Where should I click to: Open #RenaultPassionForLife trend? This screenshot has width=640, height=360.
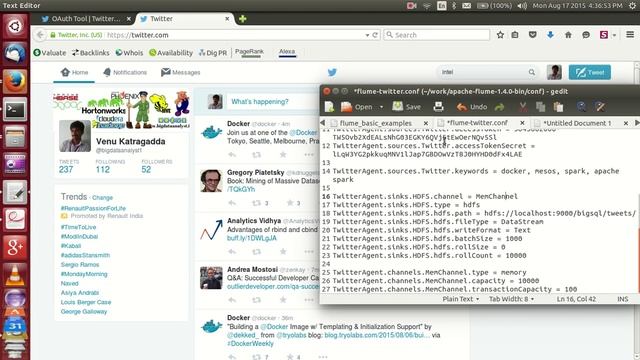[x=93, y=208]
